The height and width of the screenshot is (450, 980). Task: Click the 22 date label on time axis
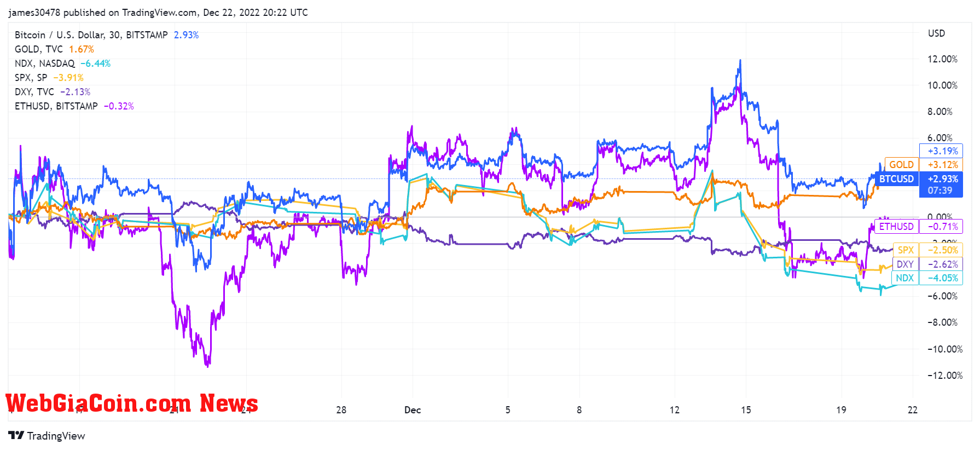pos(913,410)
